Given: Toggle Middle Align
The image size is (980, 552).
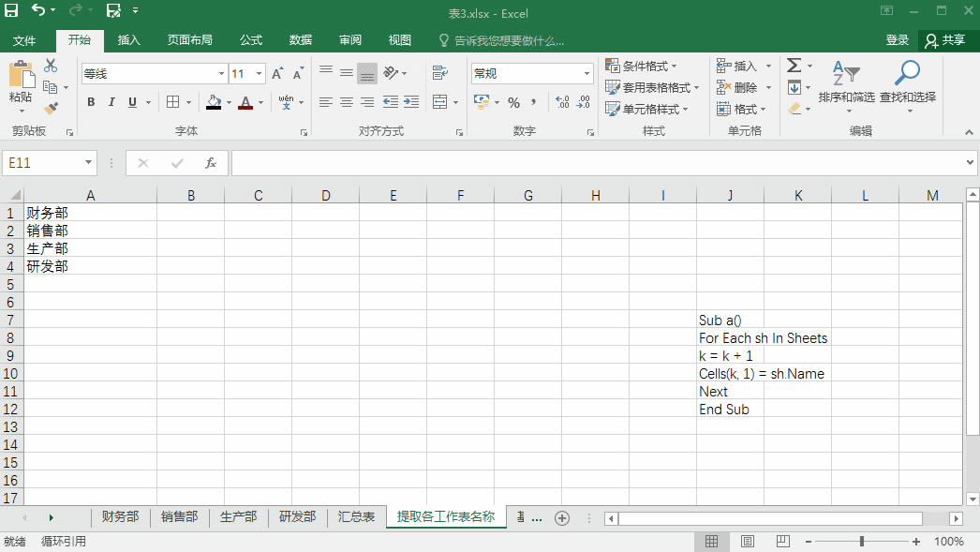Looking at the screenshot, I should pos(347,73).
